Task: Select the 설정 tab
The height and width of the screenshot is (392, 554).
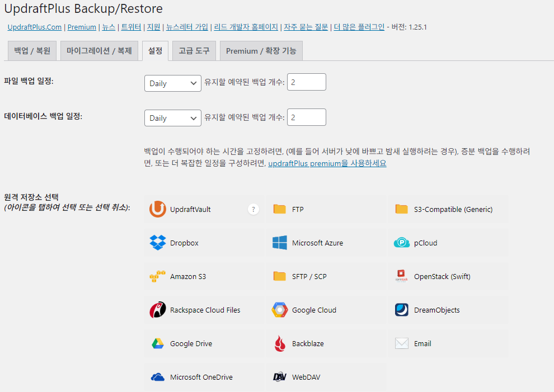Action: click(x=155, y=51)
